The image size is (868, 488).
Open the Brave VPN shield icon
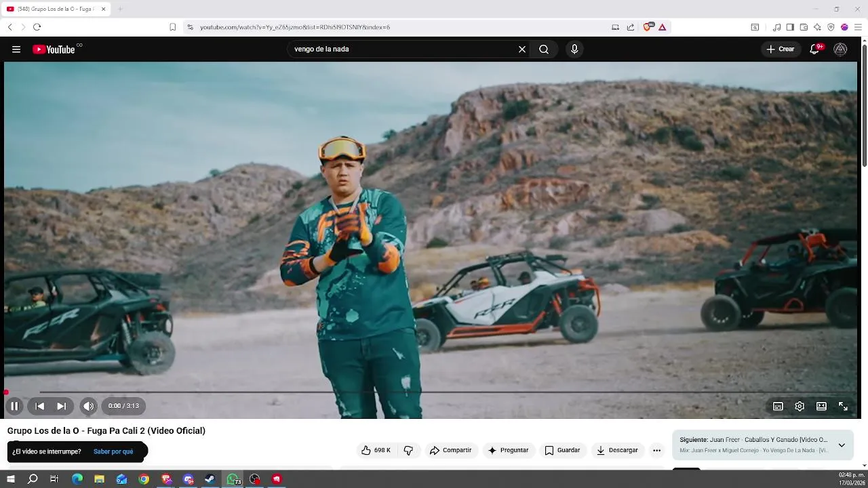click(831, 27)
